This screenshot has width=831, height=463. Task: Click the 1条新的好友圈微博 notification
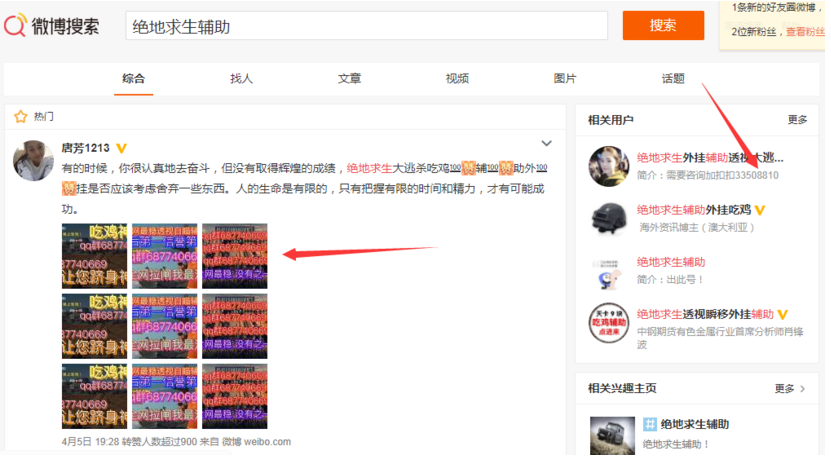[x=777, y=7]
